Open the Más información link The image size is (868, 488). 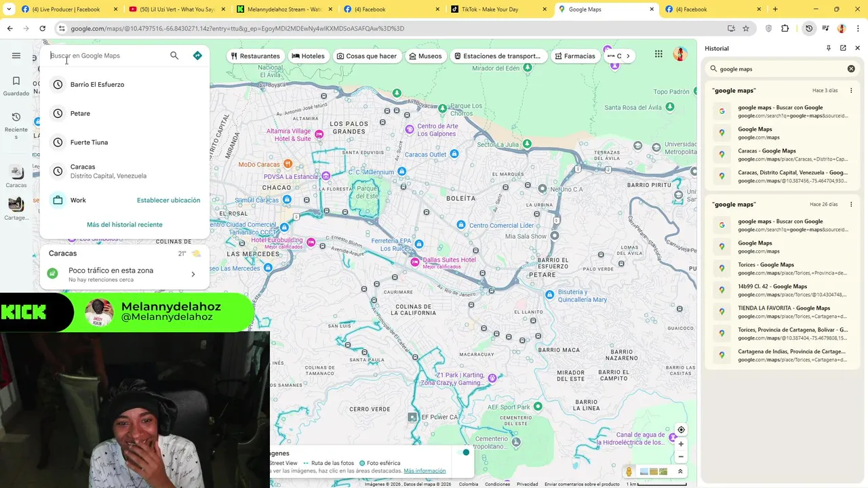pos(425,470)
